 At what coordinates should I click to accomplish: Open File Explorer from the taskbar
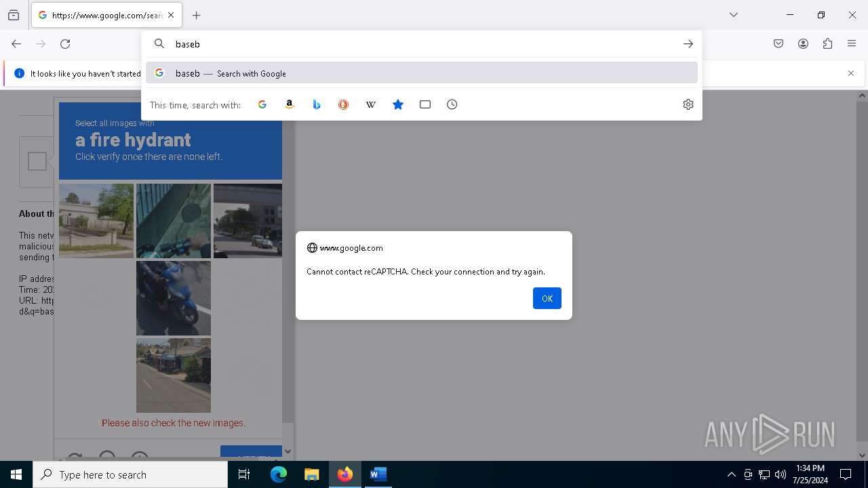pyautogui.click(x=312, y=474)
